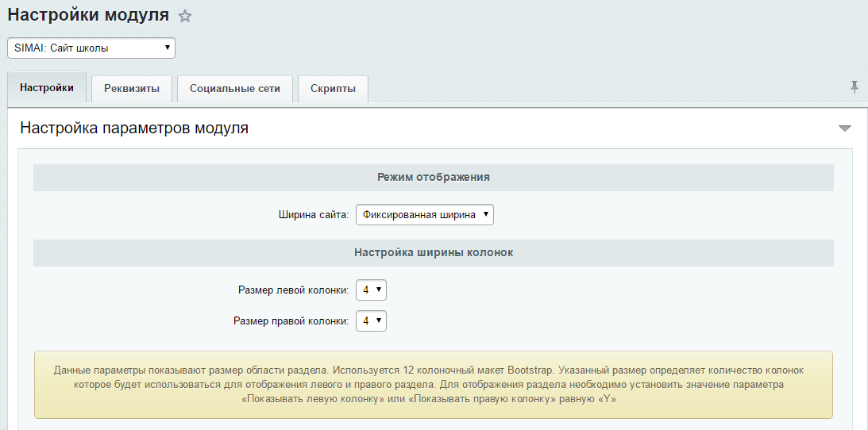The image size is (868, 430).
Task: Click the Ширина сайта field label
Action: pyautogui.click(x=314, y=215)
